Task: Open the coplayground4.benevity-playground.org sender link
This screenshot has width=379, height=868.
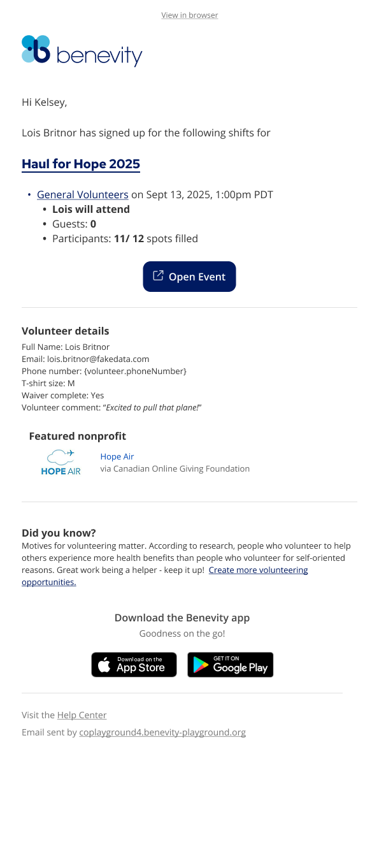Action: point(162,732)
